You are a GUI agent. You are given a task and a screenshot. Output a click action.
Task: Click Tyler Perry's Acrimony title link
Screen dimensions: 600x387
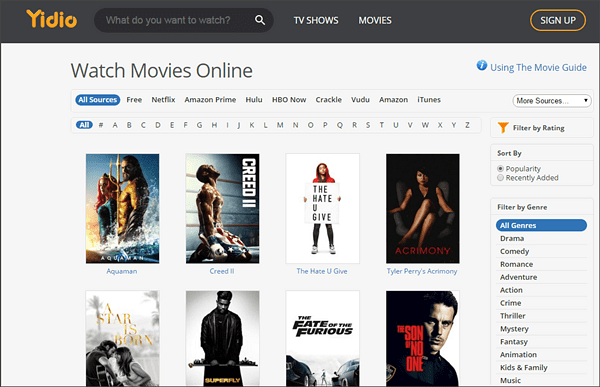click(422, 271)
